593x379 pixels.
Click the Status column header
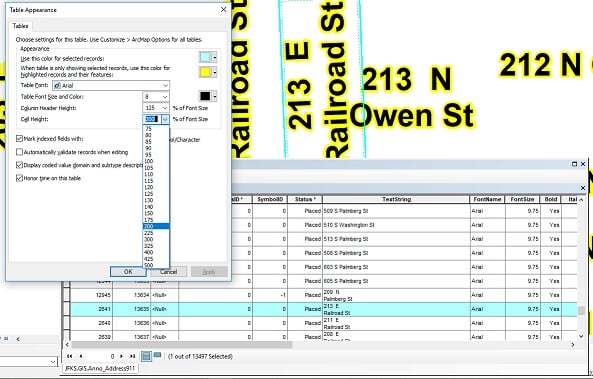[305, 199]
